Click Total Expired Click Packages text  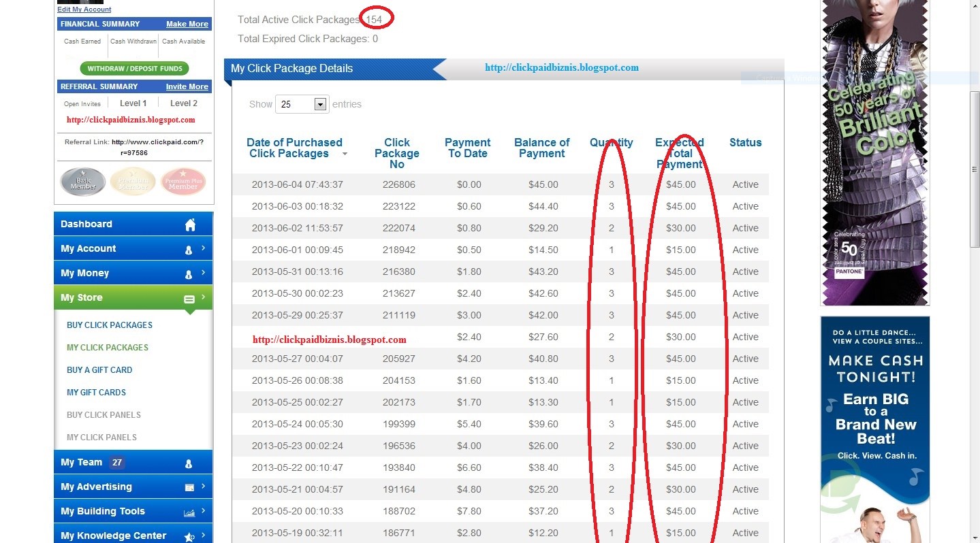[308, 39]
